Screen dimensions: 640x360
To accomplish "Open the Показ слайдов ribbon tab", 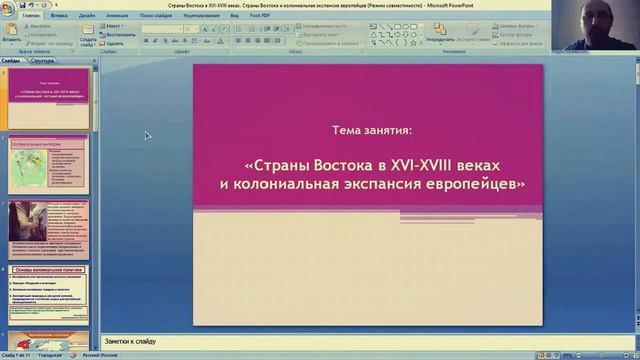I will click(156, 16).
